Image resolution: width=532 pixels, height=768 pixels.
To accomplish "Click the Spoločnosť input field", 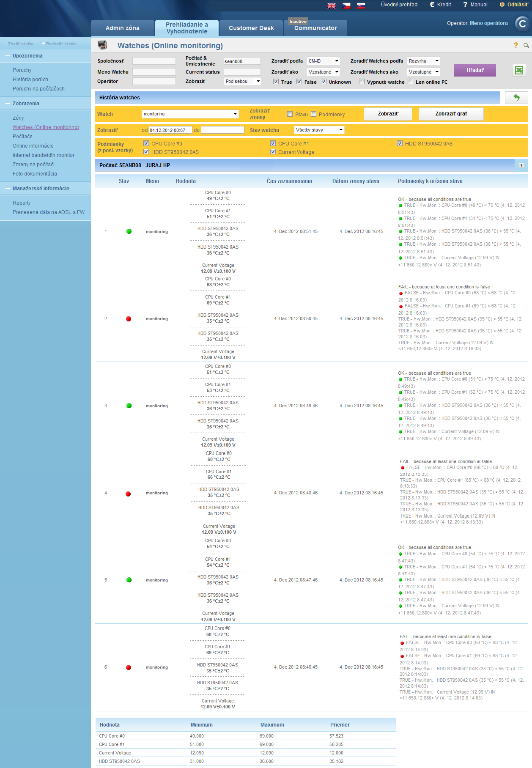I will point(154,61).
